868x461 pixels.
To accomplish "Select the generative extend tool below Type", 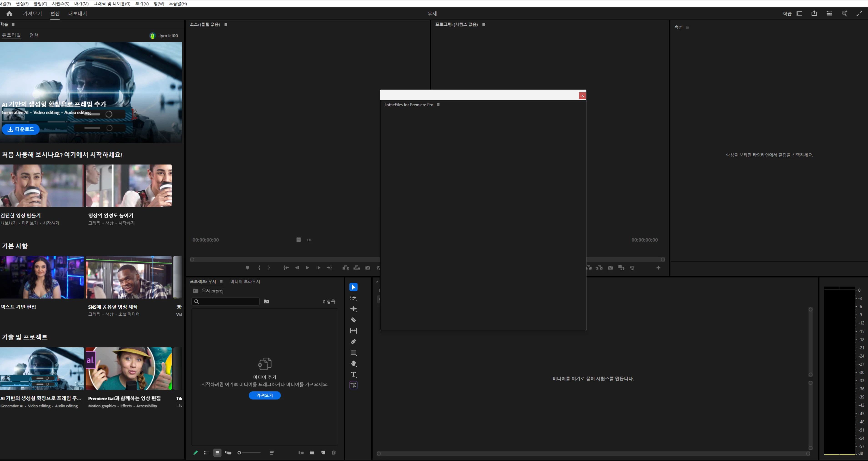I will pos(353,385).
